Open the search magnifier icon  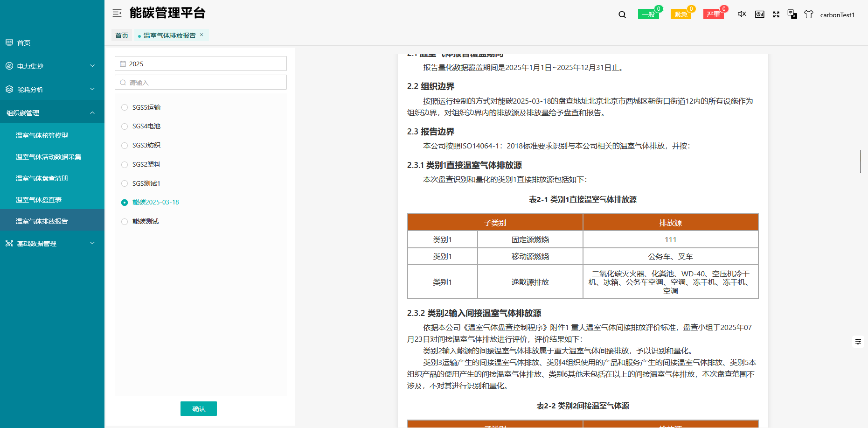click(x=622, y=14)
